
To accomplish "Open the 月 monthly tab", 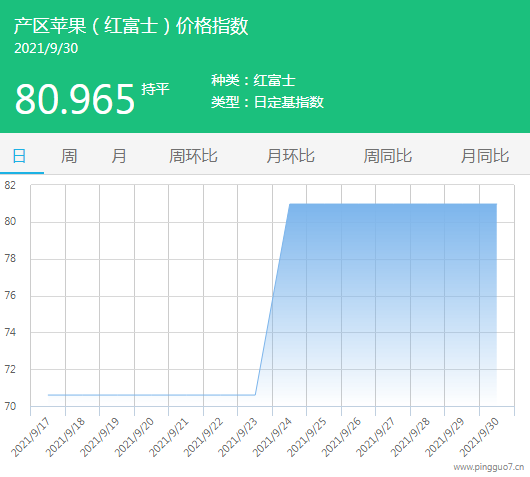I will point(119,156).
